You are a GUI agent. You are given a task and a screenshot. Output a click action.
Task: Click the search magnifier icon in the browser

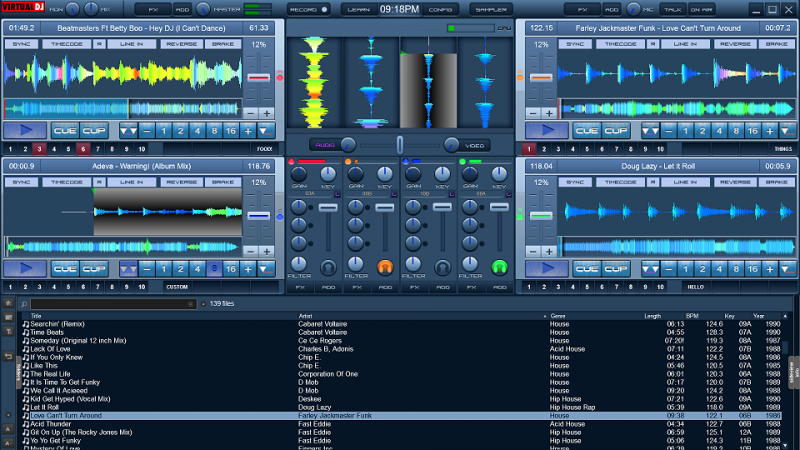[x=25, y=303]
